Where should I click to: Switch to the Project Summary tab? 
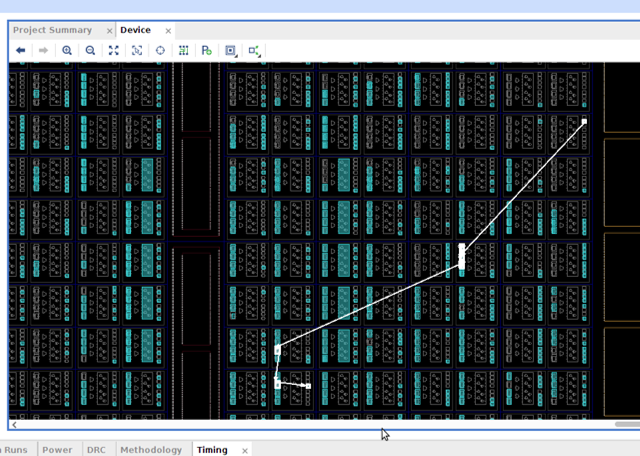52,30
